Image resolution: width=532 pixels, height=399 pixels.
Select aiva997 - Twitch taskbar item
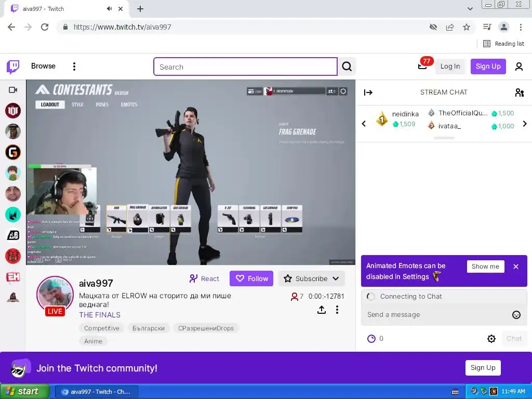tap(96, 392)
